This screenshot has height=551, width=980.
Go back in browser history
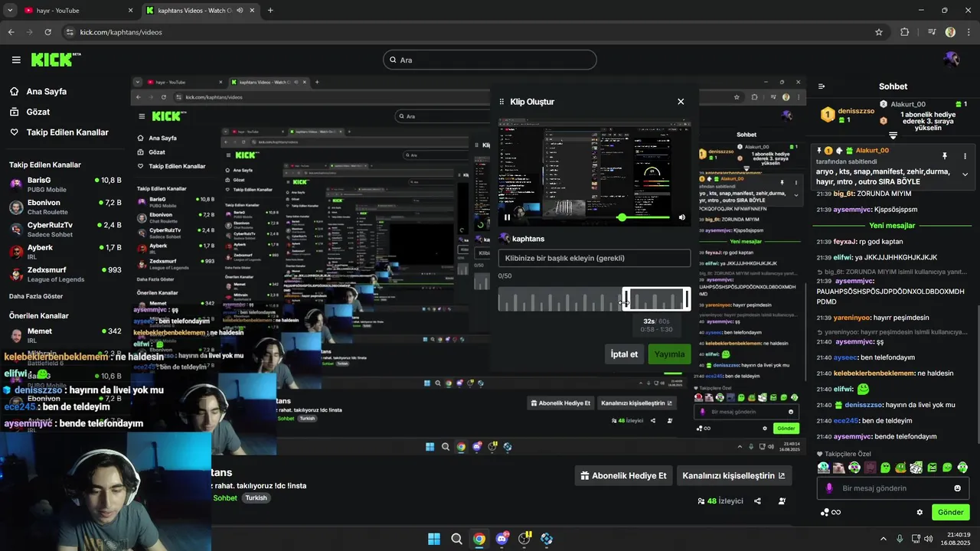point(11,32)
